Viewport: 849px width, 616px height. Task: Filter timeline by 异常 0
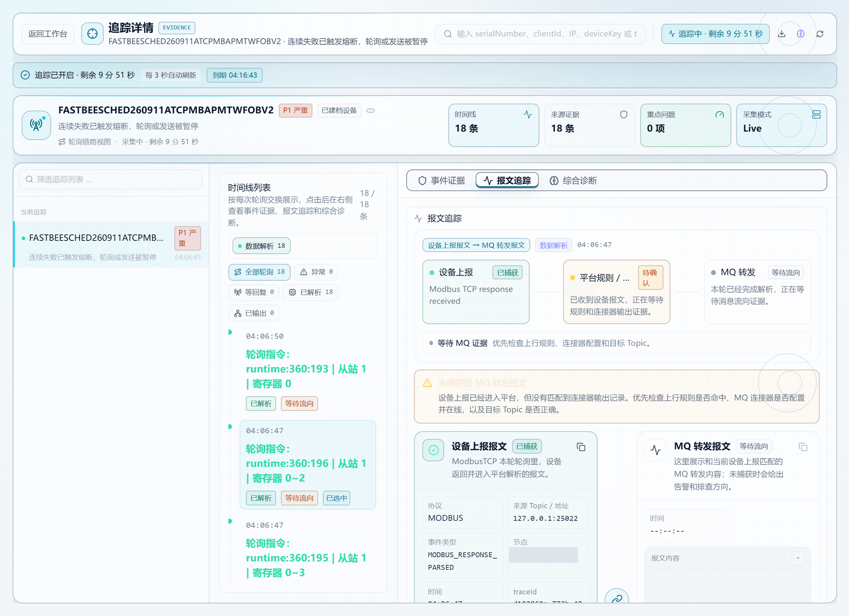click(316, 272)
